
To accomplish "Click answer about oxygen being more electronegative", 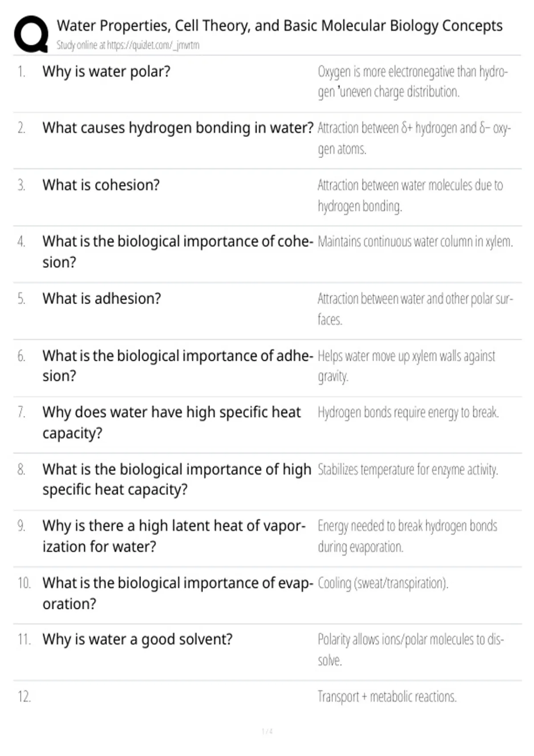I will [413, 81].
